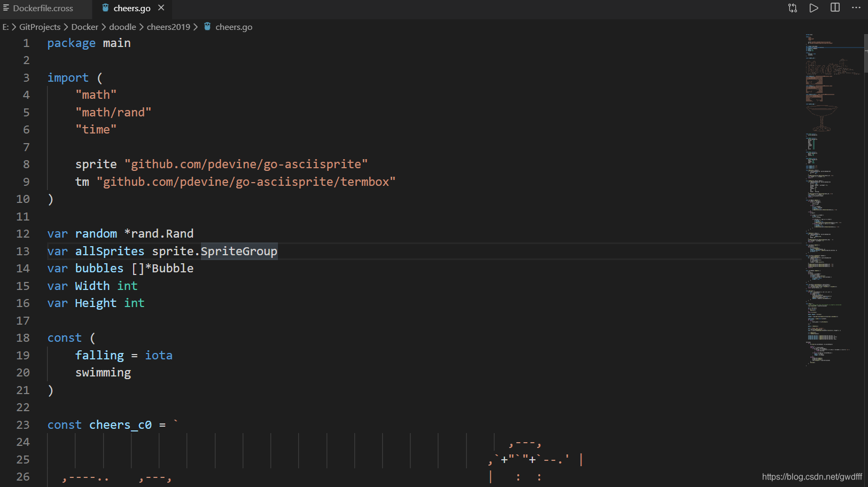This screenshot has width=868, height=487.
Task: Click '*rand.Rand' type on line 12
Action: 159,233
